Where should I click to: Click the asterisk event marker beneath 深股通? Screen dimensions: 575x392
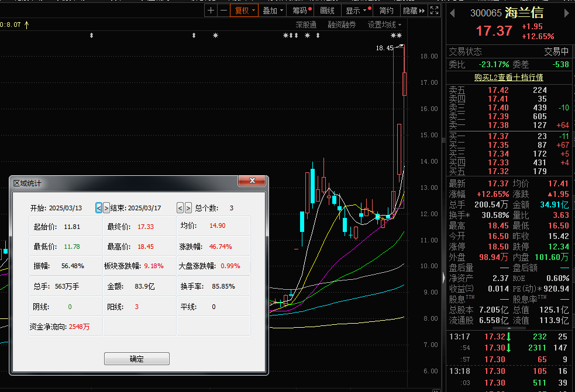pos(307,36)
